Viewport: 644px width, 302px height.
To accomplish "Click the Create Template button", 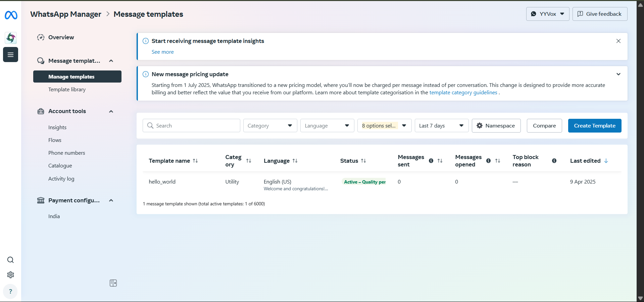I will click(594, 126).
